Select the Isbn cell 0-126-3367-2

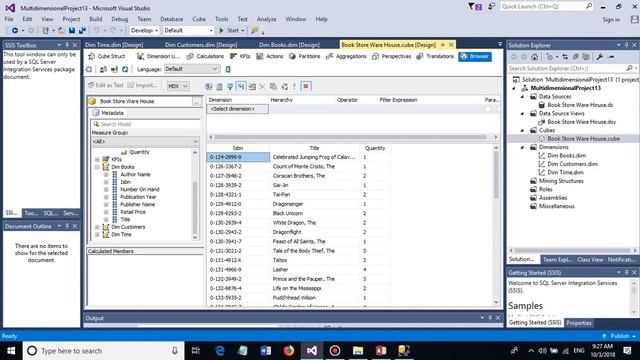pyautogui.click(x=238, y=167)
